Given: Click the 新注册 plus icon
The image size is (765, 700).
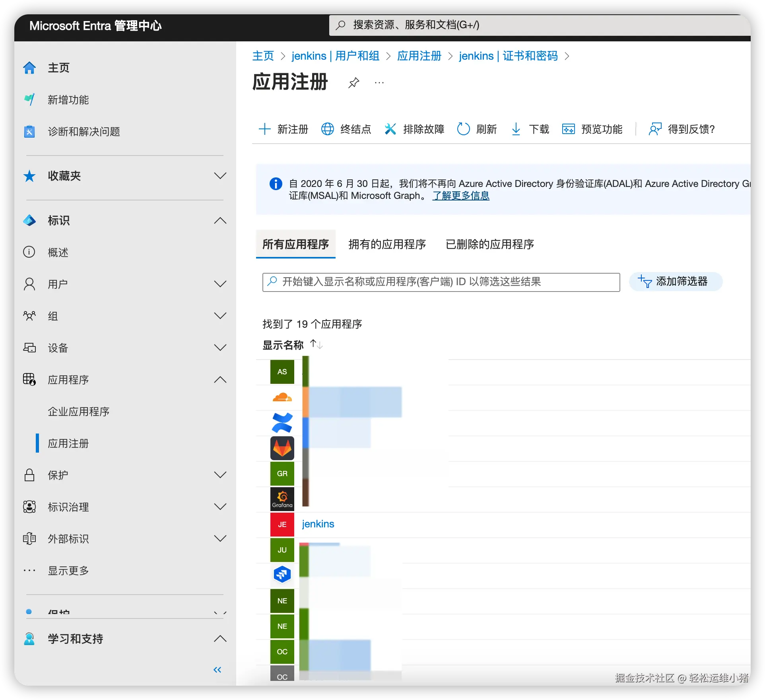Looking at the screenshot, I should [265, 129].
